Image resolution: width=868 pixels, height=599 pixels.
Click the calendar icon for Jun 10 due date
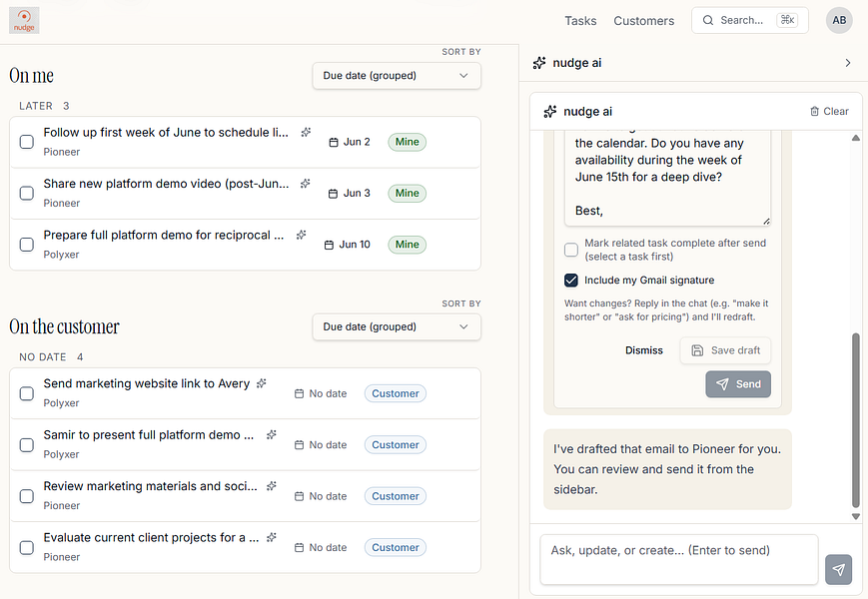click(329, 245)
